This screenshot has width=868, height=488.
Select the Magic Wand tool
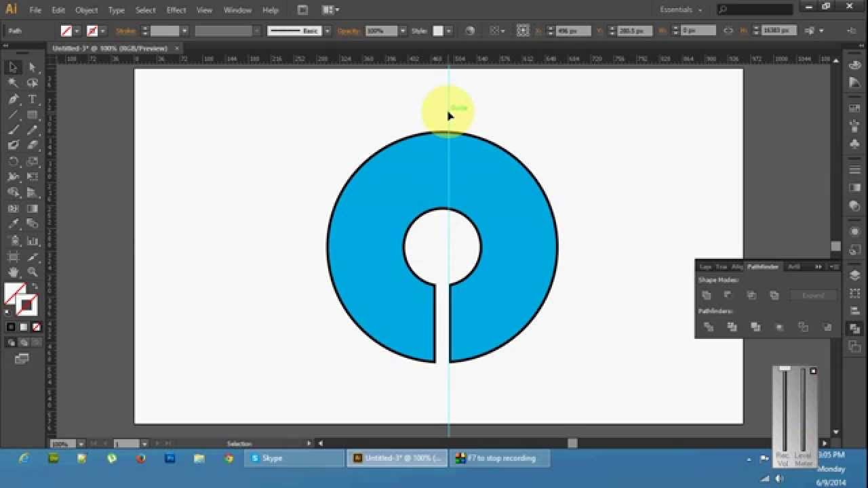(x=13, y=83)
